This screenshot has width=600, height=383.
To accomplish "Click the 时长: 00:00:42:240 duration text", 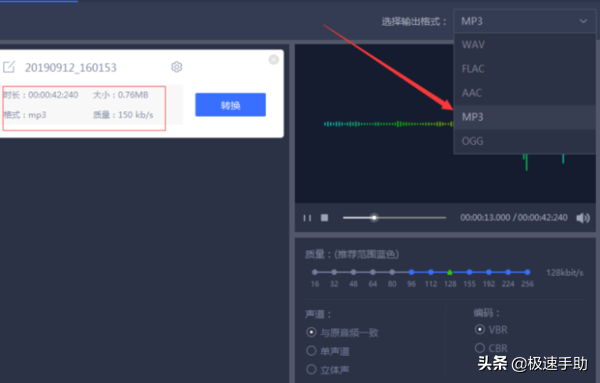I will tap(41, 95).
